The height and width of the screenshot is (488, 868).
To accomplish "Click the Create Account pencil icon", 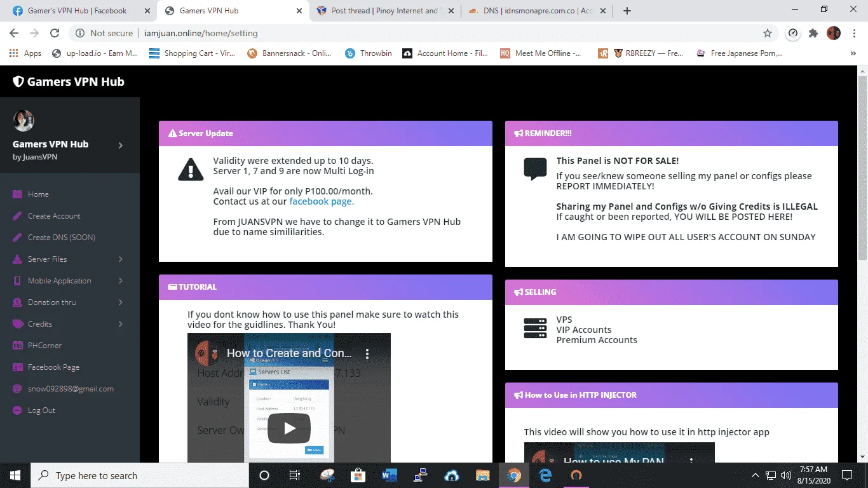I will click(x=17, y=216).
